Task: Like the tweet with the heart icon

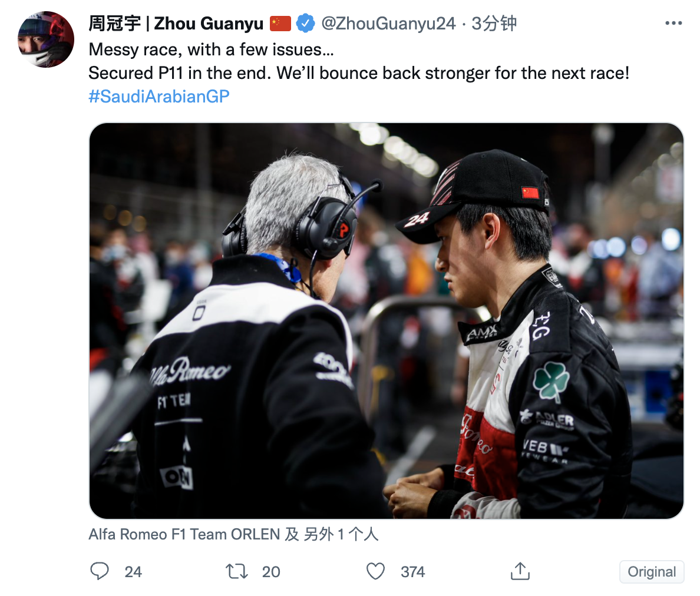Action: [x=375, y=571]
